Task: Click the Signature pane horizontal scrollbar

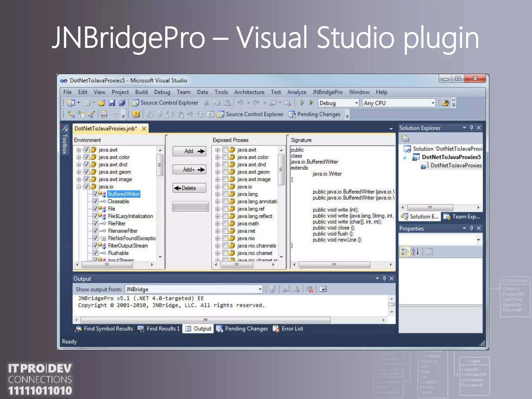Action: (334, 265)
